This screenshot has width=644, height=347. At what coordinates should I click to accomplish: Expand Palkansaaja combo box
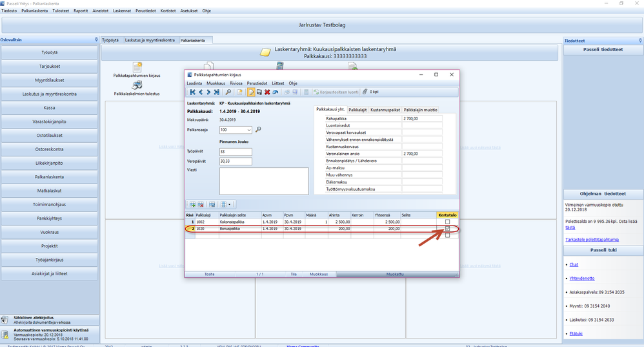tap(249, 130)
